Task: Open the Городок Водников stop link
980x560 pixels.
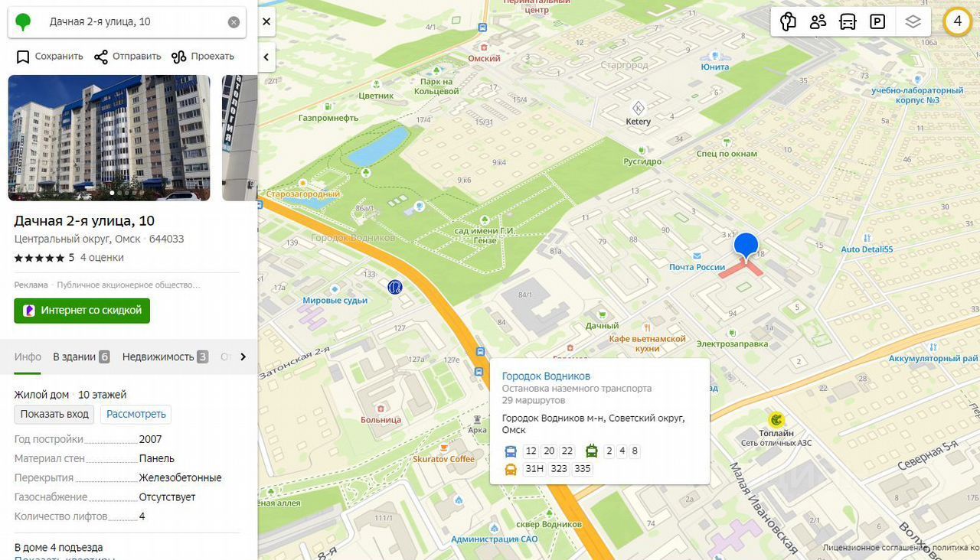Action: click(546, 376)
